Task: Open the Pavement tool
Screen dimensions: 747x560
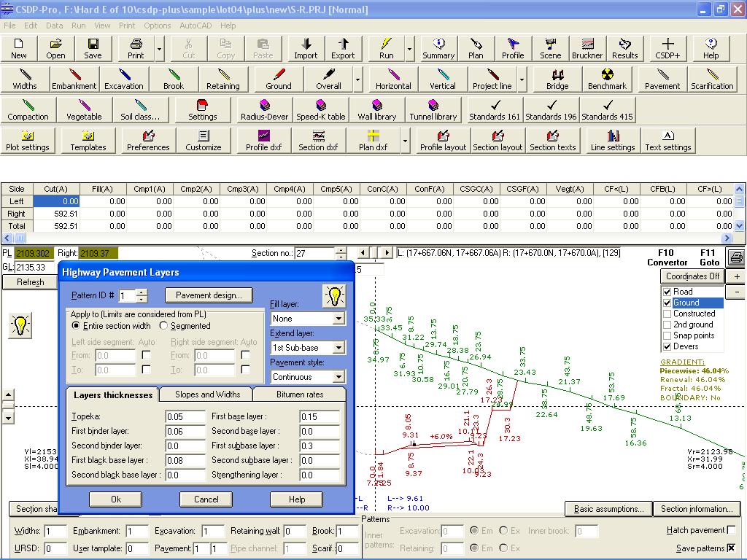Action: click(662, 79)
